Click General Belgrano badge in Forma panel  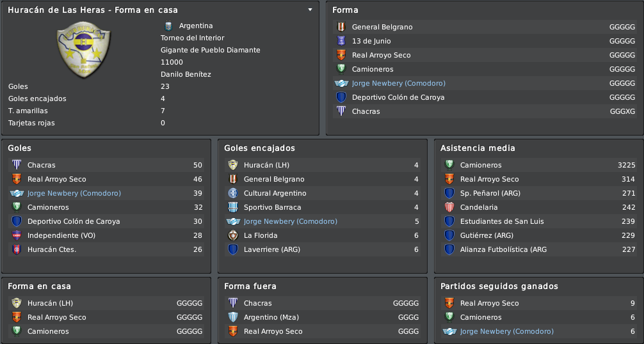(x=341, y=27)
